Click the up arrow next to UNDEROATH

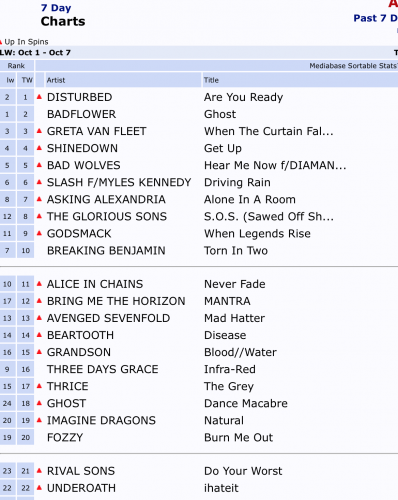pos(39,488)
